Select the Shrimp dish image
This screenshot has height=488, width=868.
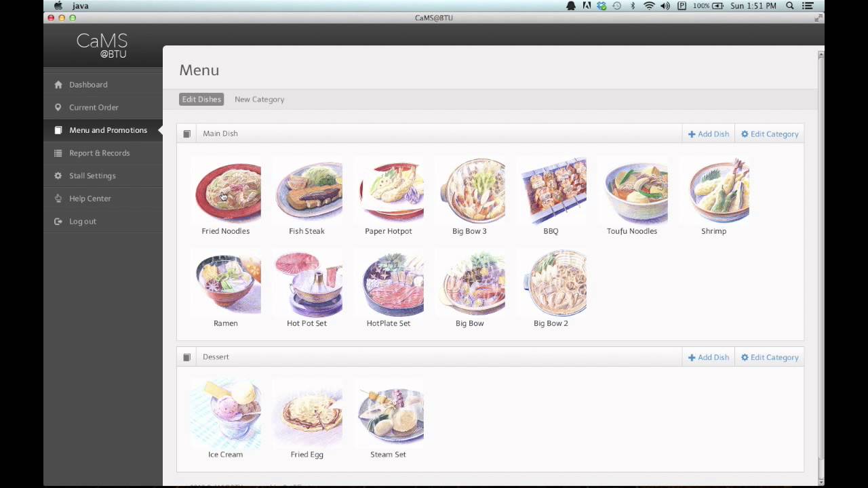[714, 191]
